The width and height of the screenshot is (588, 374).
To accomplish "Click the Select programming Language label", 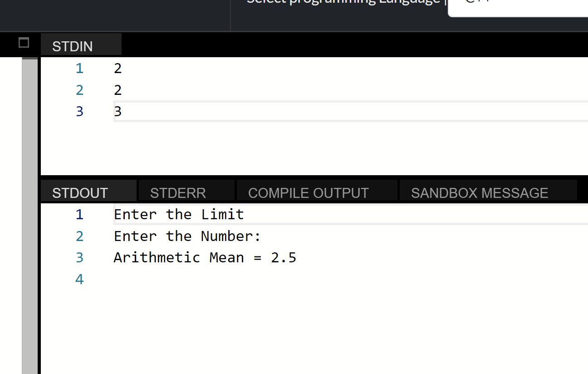I will [340, 2].
